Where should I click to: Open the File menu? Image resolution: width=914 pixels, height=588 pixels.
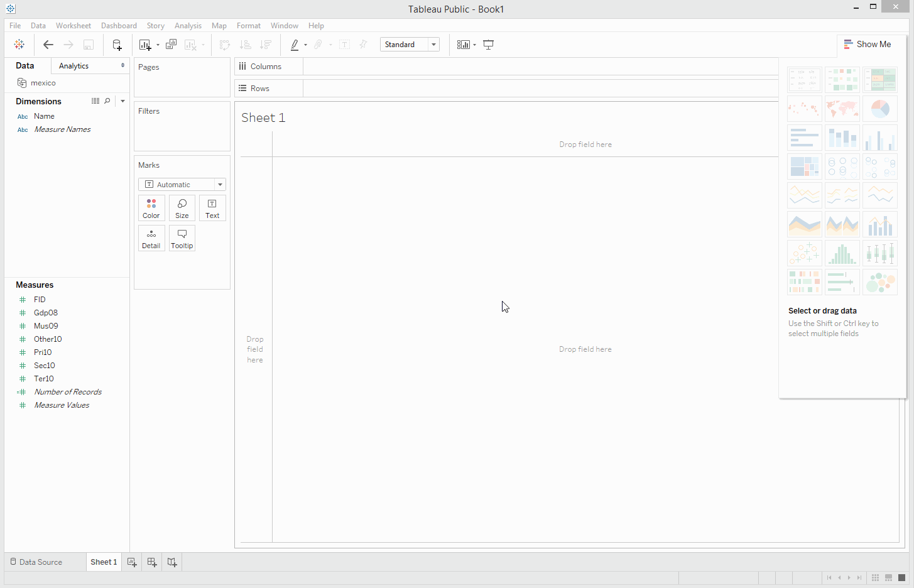pyautogui.click(x=15, y=26)
